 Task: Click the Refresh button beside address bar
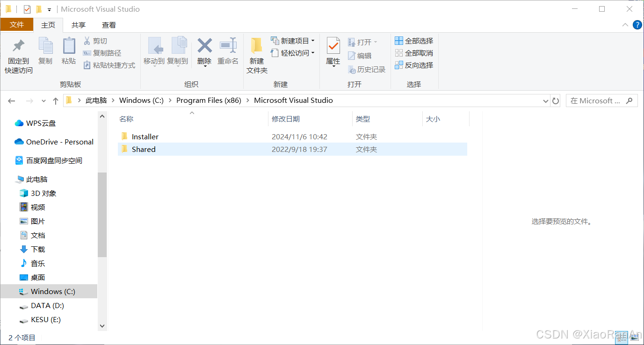[x=556, y=101]
